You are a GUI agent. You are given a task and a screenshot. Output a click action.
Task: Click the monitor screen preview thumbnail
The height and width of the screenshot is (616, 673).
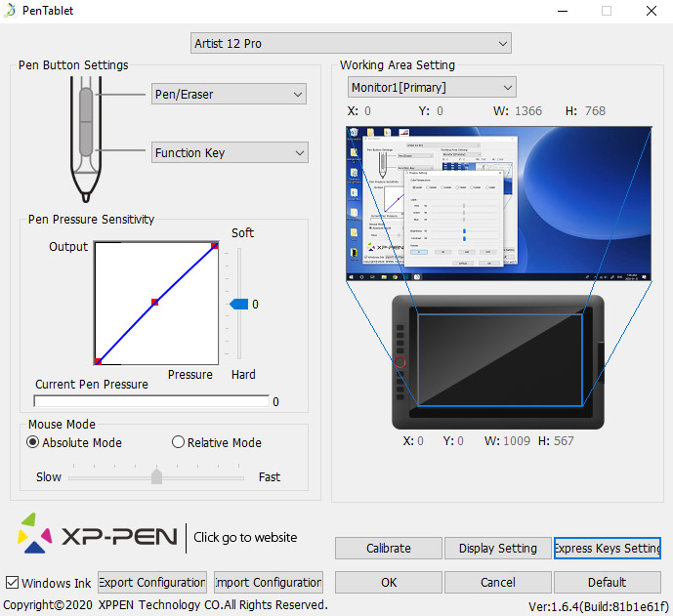[x=499, y=204]
